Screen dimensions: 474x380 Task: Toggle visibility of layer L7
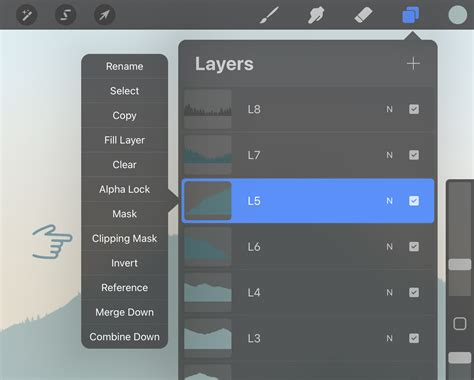click(x=414, y=155)
